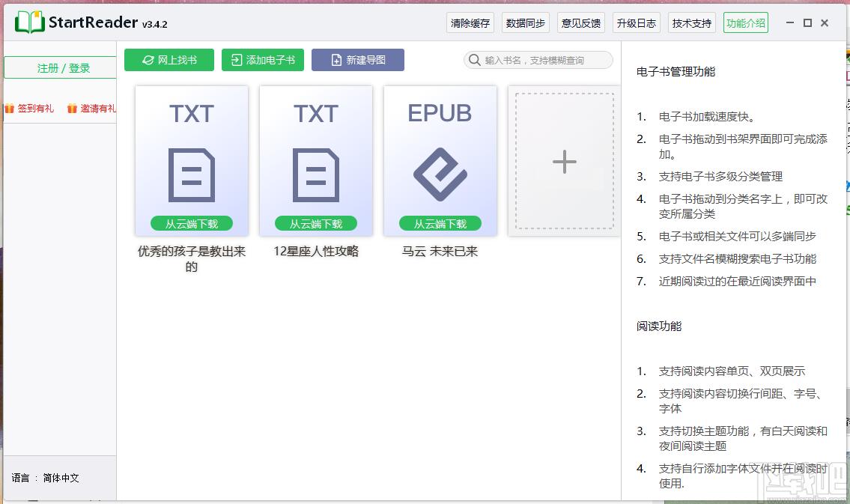Click the search magnifier icon
The width and height of the screenshot is (850, 504).
coord(475,60)
